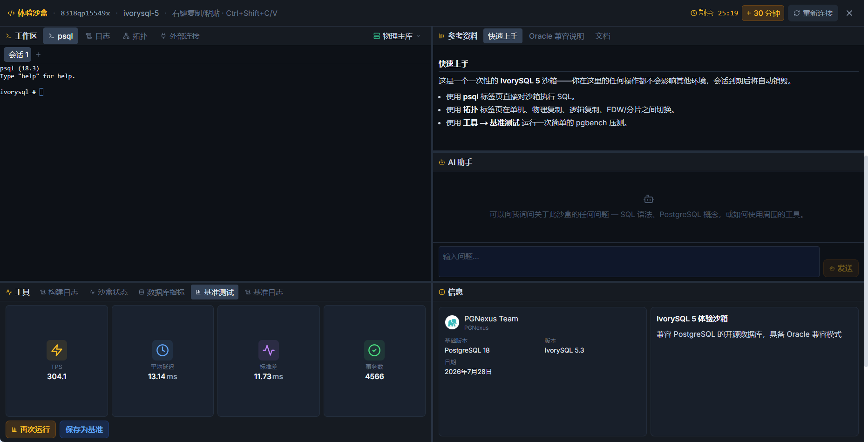Open the 构建日志 tools tab

pyautogui.click(x=59, y=292)
